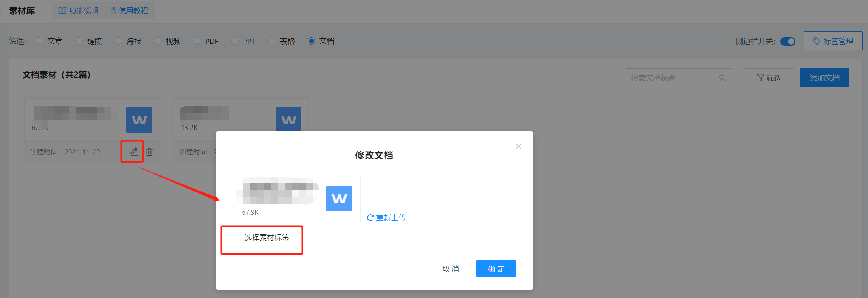Click the pencil edit icon on first document
The height and width of the screenshot is (298, 868).
(134, 152)
